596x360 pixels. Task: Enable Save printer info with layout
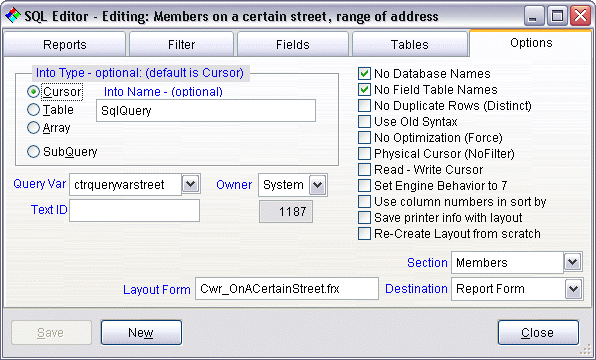[x=364, y=217]
